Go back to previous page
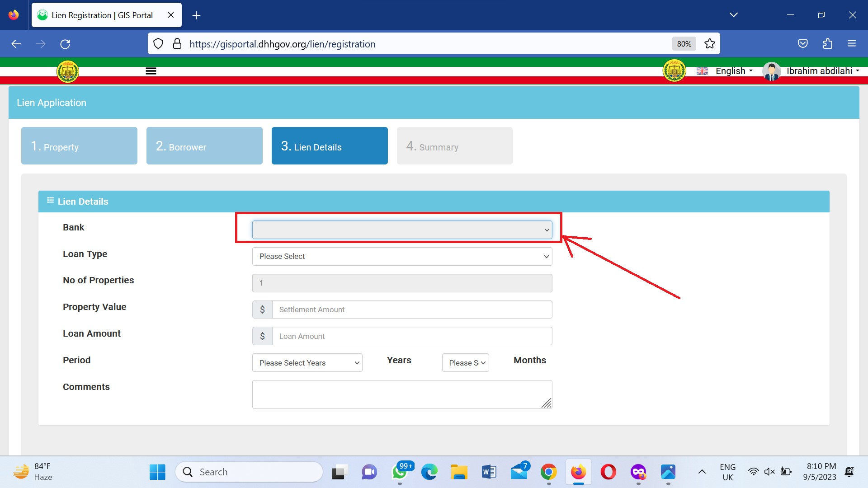 16,44
